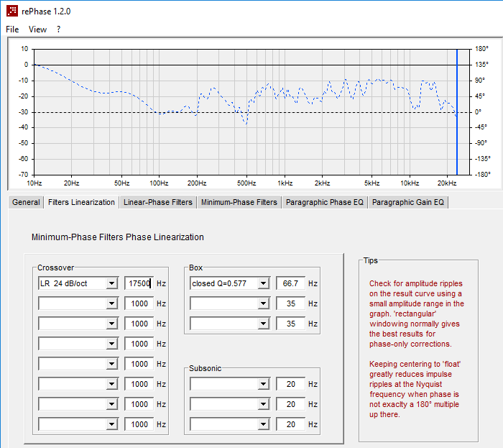Expand the third Box type dropdown
Screen dimensions: 503x448
[x=264, y=324]
